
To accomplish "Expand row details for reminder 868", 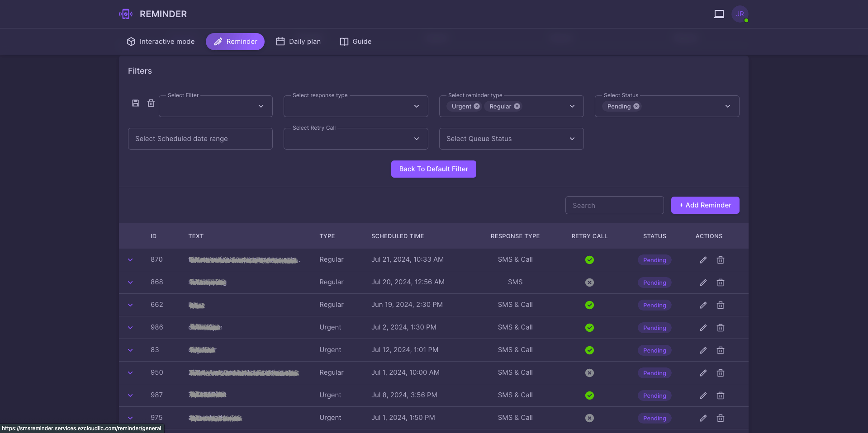I will tap(130, 282).
